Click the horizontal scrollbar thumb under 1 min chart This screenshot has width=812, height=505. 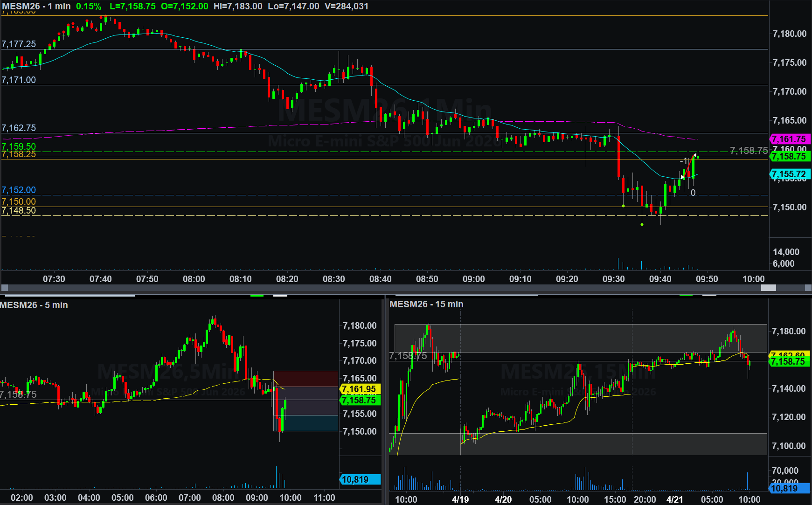768,288
